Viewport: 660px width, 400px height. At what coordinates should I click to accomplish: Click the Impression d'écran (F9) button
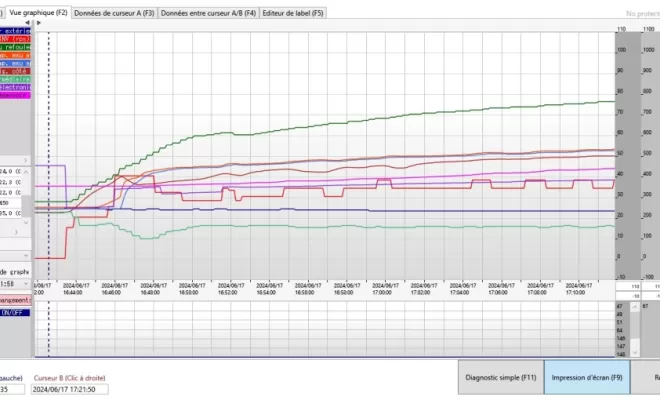click(588, 379)
